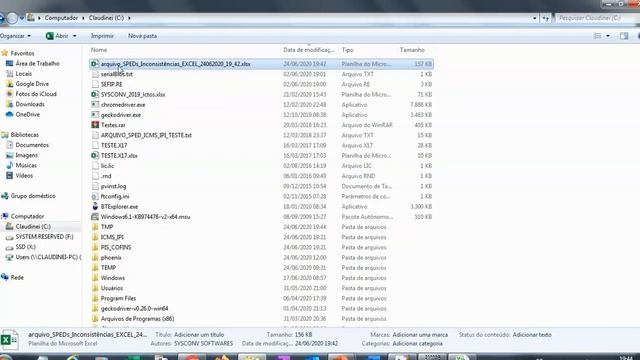
Task: Click the geckodriver.exe application icon
Action: click(95, 115)
